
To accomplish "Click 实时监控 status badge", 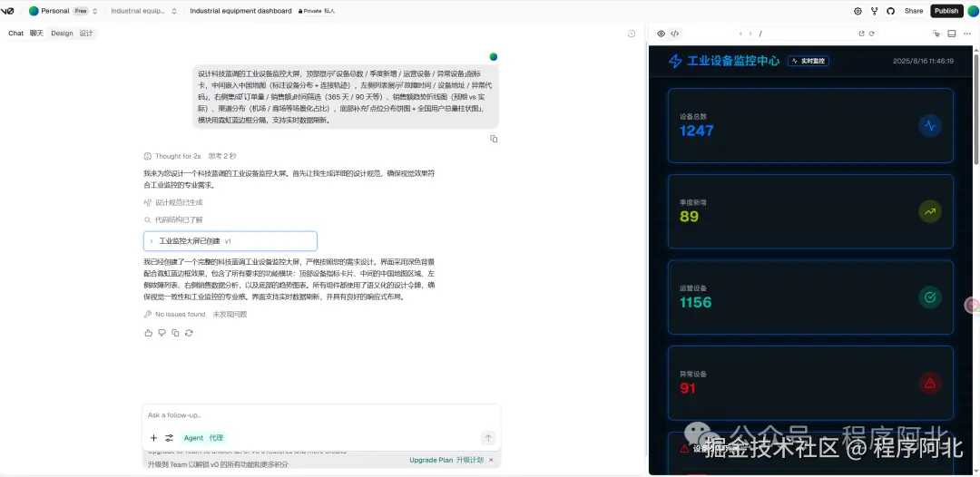I will (808, 61).
